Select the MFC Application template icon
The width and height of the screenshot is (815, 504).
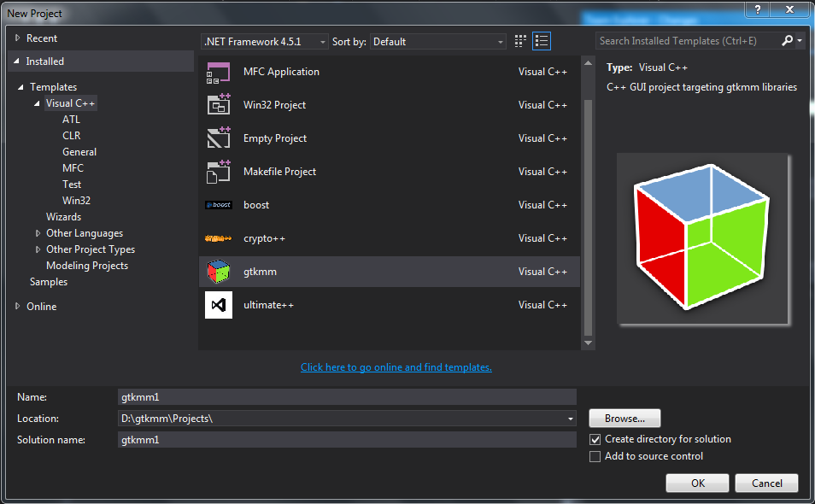tap(219, 73)
